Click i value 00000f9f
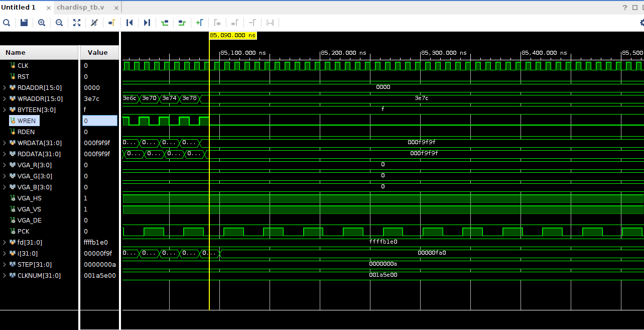The image size is (644, 330). pyautogui.click(x=97, y=253)
